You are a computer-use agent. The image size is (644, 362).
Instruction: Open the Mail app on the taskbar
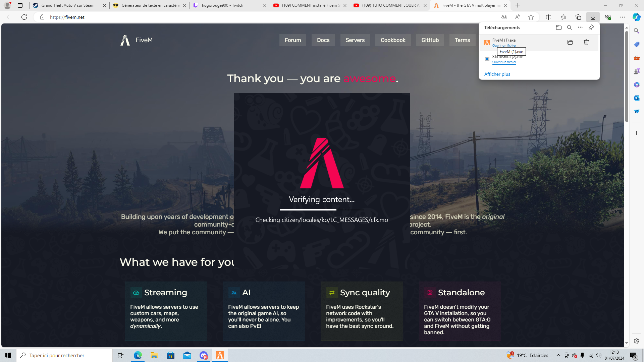187,355
